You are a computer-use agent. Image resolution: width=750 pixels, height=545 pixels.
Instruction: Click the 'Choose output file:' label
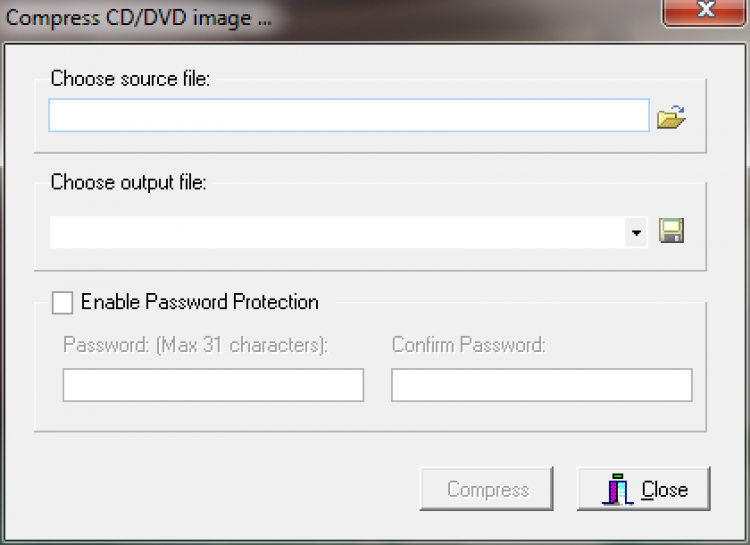pyautogui.click(x=128, y=183)
